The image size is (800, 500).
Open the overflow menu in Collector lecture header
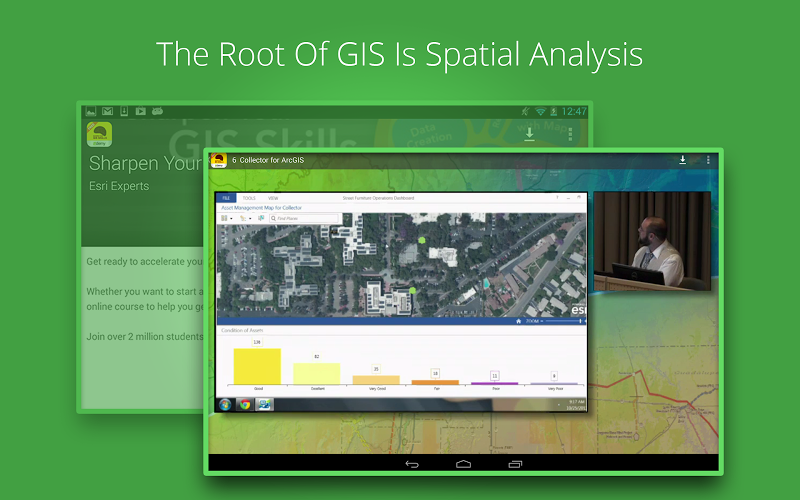[x=708, y=160]
